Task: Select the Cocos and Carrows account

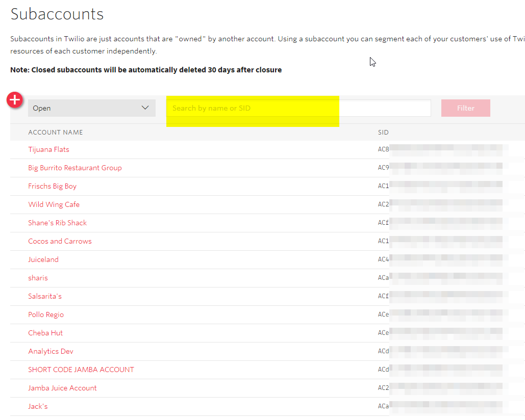Action: click(x=60, y=241)
